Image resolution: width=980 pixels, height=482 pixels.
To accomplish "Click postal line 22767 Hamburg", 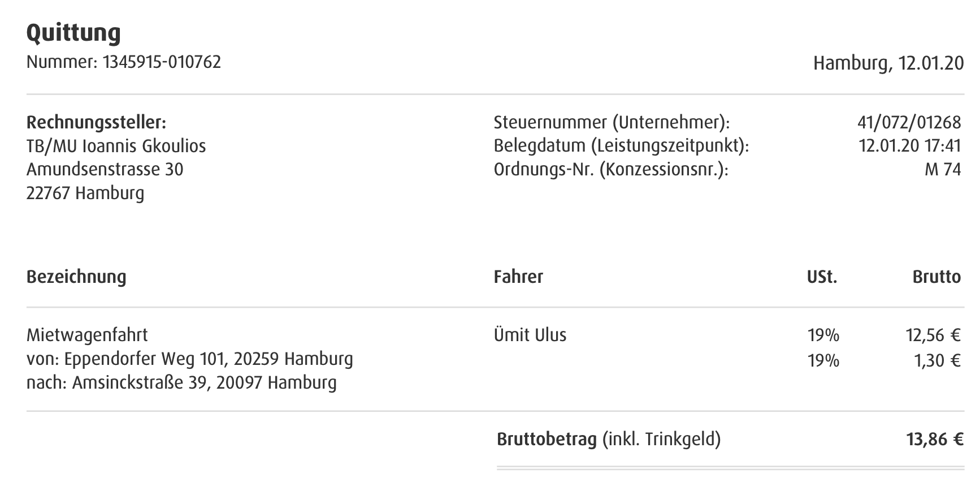I will 85,193.
